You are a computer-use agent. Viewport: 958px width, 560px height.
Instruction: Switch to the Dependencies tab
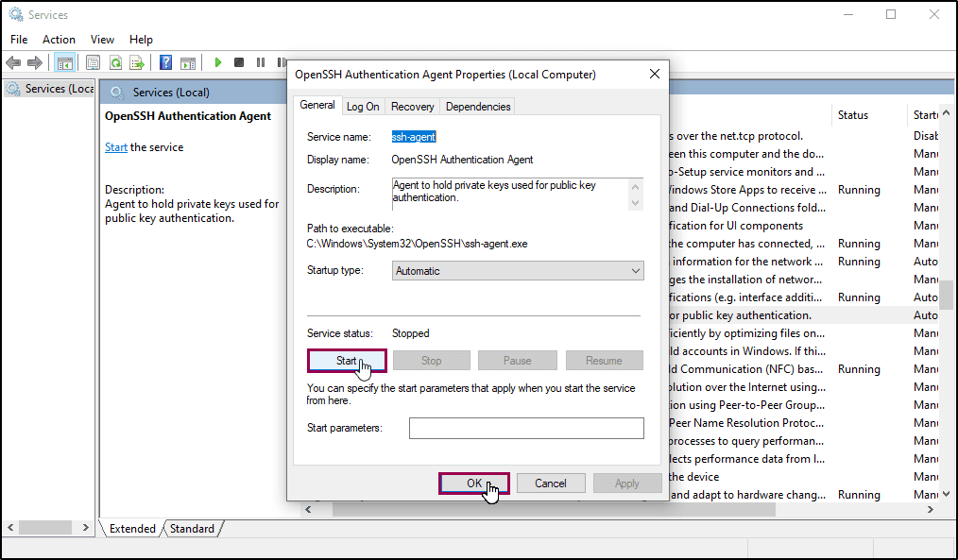[x=478, y=107]
